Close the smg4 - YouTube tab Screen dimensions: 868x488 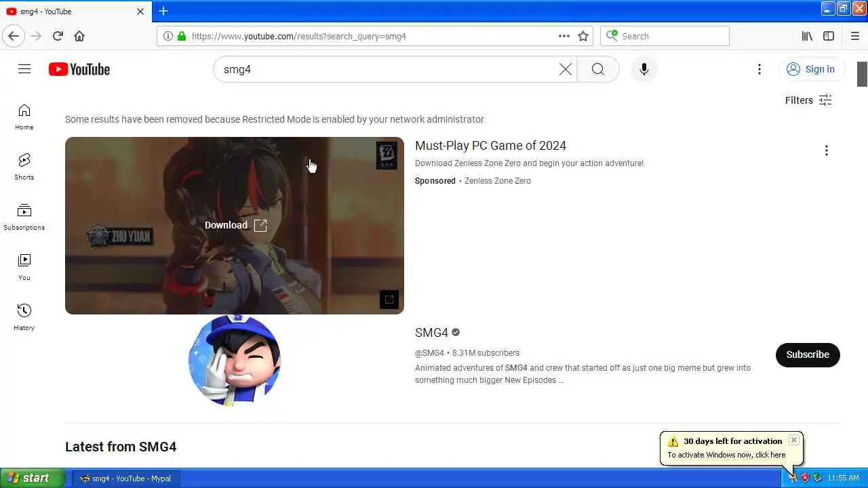tap(140, 12)
